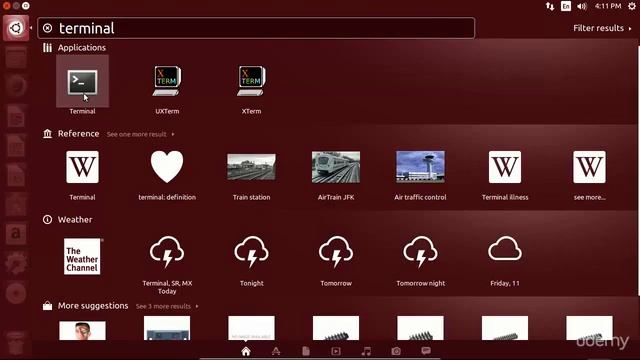Open the 'terminal: definition' heart result

click(x=167, y=167)
